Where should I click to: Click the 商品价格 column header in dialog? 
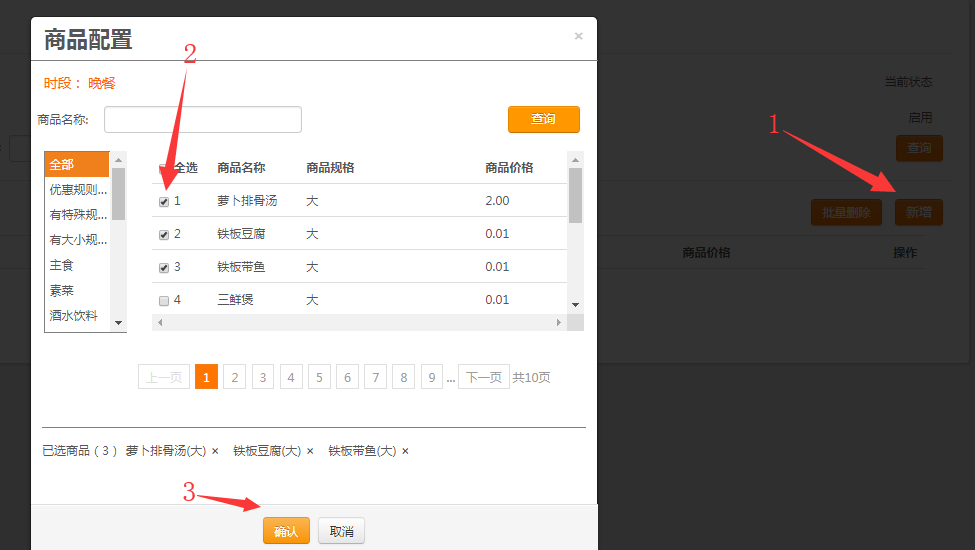pyautogui.click(x=509, y=168)
